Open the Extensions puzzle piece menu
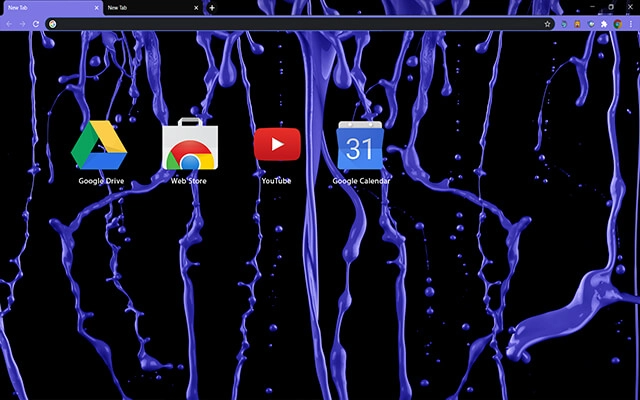Image resolution: width=640 pixels, height=400 pixels. coord(604,24)
